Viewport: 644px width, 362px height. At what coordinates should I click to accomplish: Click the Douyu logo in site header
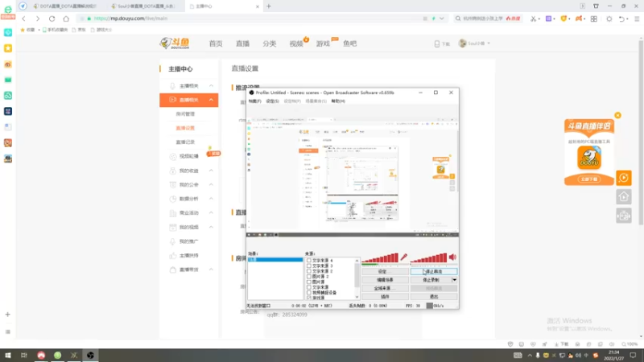point(175,43)
